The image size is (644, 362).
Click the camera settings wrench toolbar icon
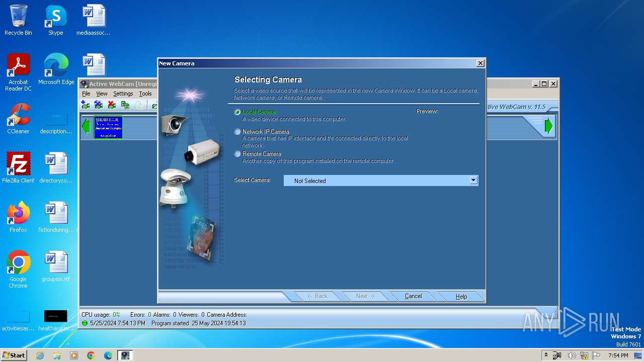(99, 105)
